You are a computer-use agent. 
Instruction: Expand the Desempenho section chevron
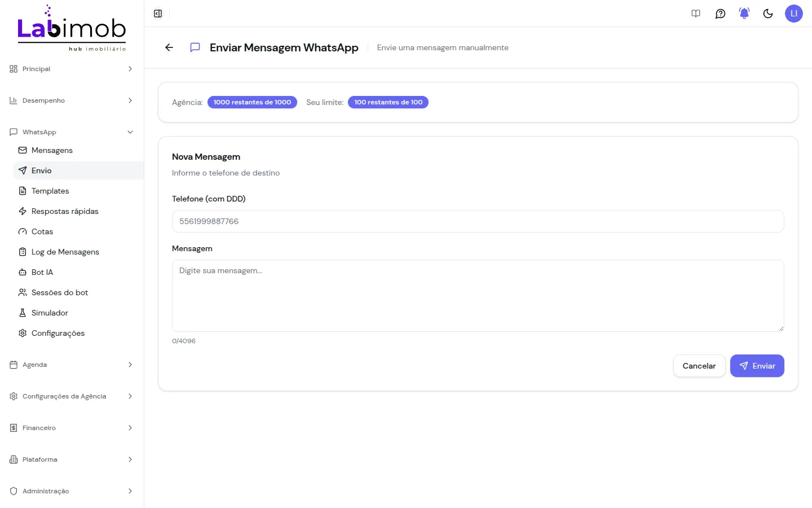click(130, 100)
